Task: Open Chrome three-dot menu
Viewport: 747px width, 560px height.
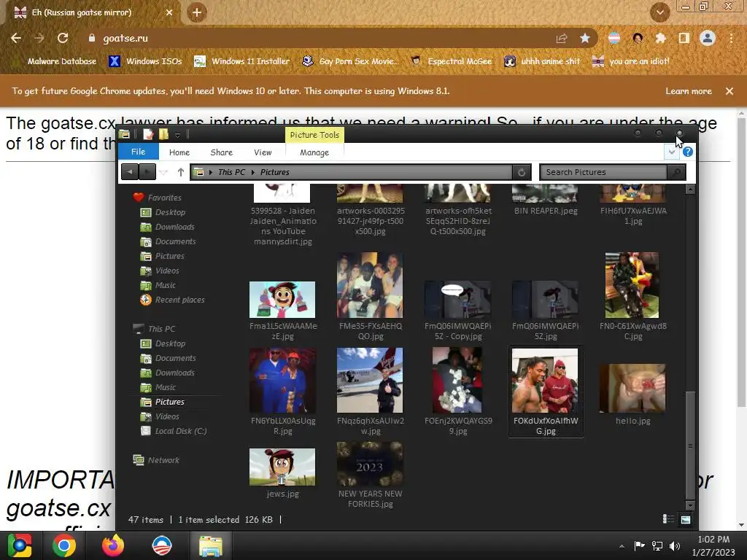Action: point(731,38)
